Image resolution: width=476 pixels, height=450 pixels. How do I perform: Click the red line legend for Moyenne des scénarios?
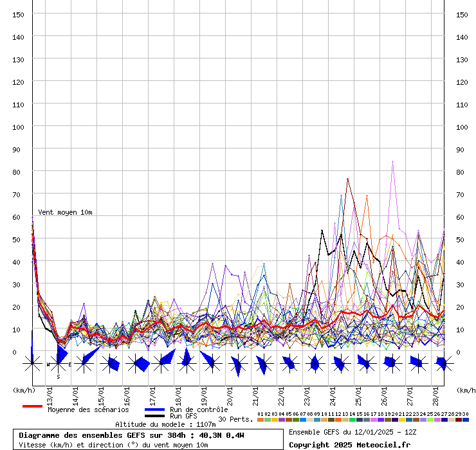(32, 406)
